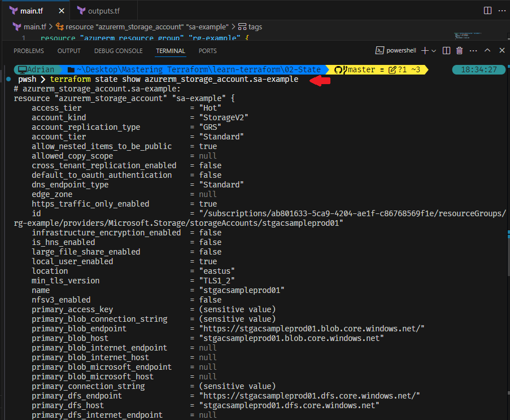This screenshot has width=510, height=420.
Task: Open the launch profile dropdown chevron
Action: 434,51
